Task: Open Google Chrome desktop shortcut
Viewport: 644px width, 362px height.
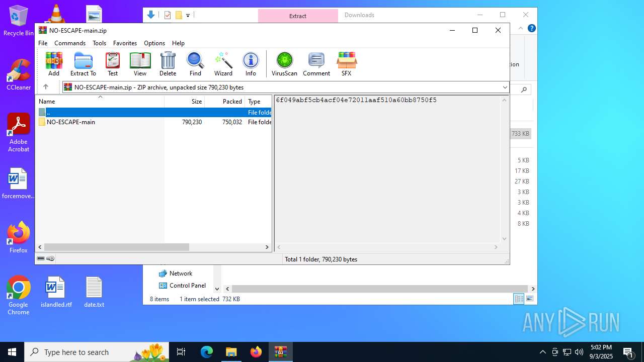Action: click(19, 296)
